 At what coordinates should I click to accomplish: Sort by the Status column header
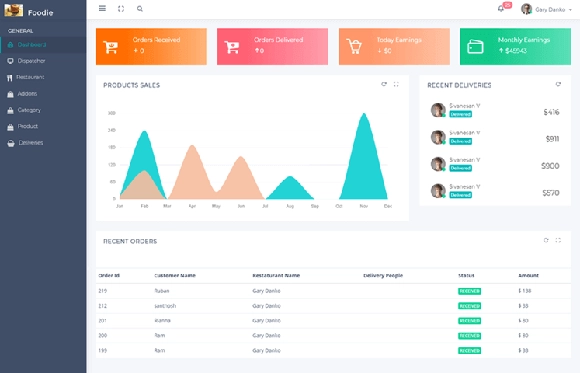click(466, 275)
